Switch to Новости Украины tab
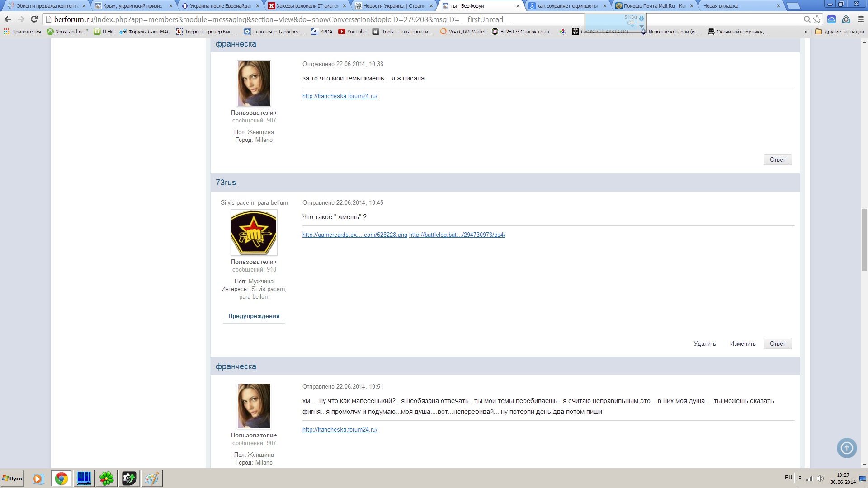Viewport: 868px width, 488px height. point(393,6)
